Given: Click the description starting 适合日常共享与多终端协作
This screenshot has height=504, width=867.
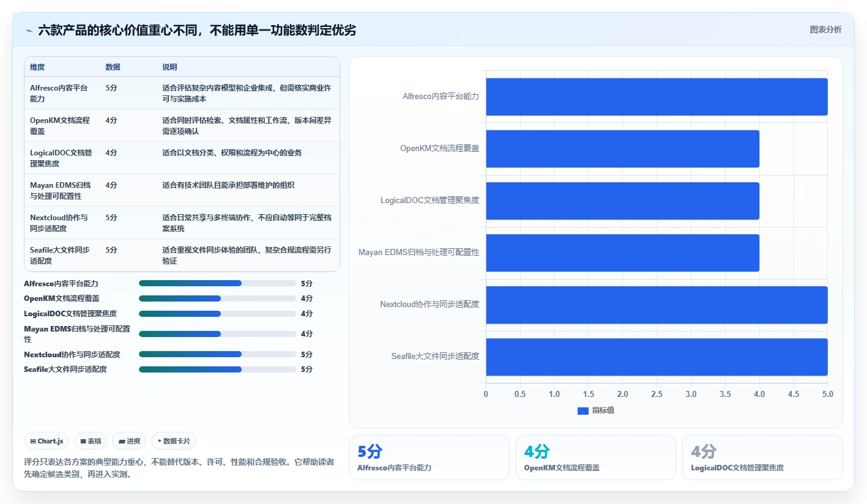Looking at the screenshot, I should pyautogui.click(x=247, y=223).
